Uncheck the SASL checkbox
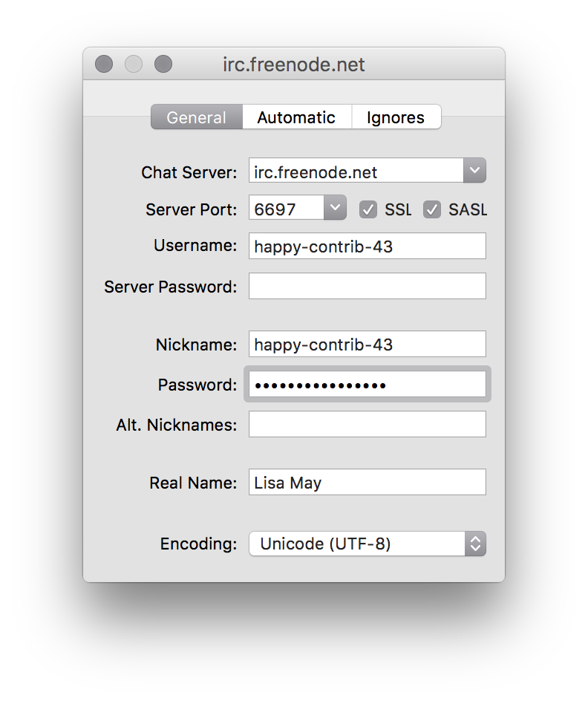Viewport: 588px width, 701px height. pyautogui.click(x=432, y=209)
